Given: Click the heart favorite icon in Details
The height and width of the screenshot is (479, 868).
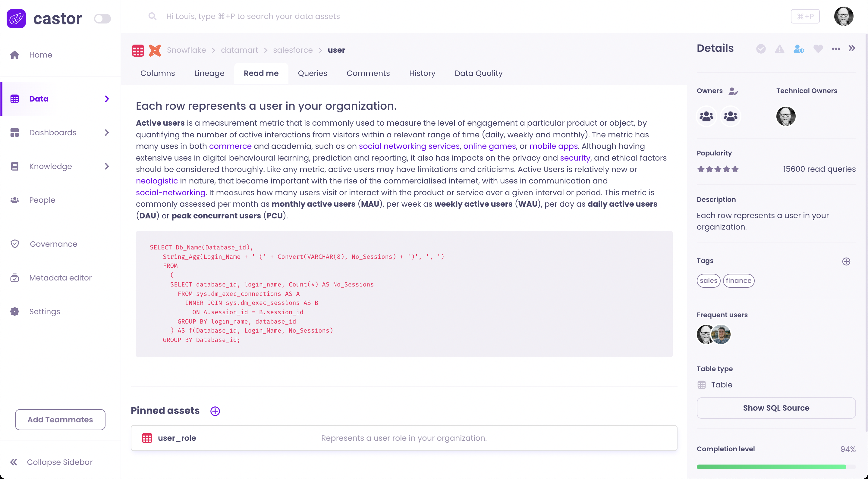Looking at the screenshot, I should (x=818, y=49).
